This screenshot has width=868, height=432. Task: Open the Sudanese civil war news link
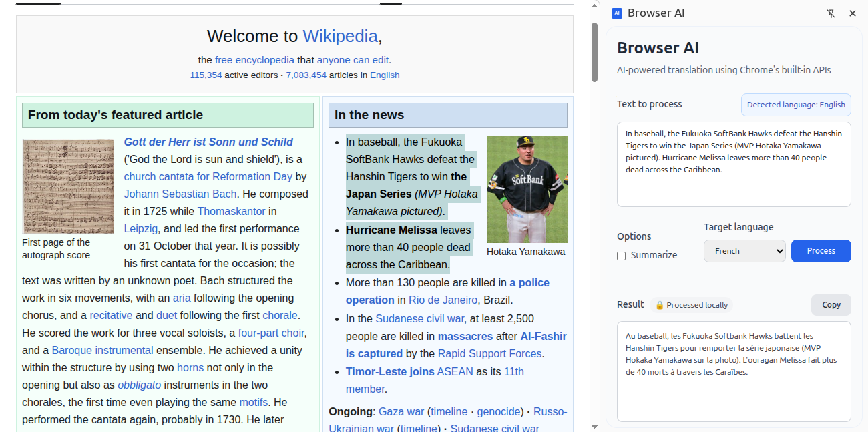coord(419,318)
